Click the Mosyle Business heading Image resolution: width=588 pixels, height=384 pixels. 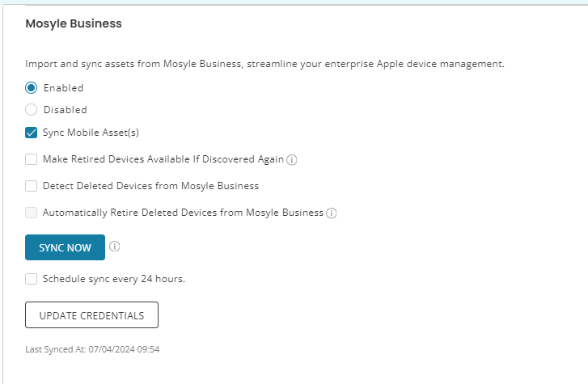[74, 23]
